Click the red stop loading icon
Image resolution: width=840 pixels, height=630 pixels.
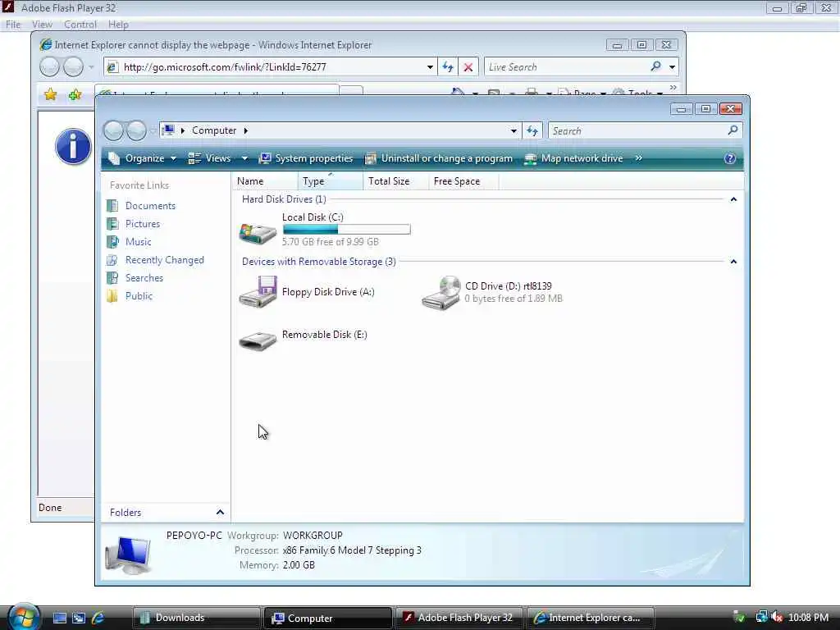click(x=468, y=67)
